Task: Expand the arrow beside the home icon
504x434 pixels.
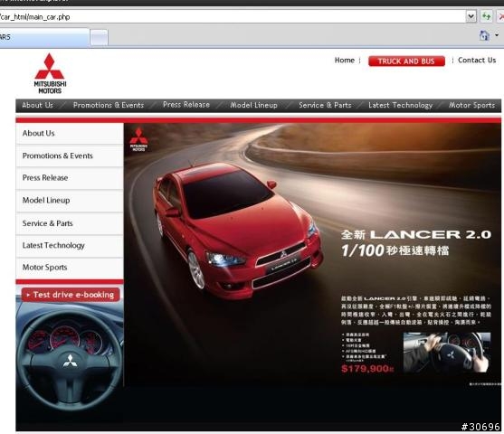Action: point(497,35)
